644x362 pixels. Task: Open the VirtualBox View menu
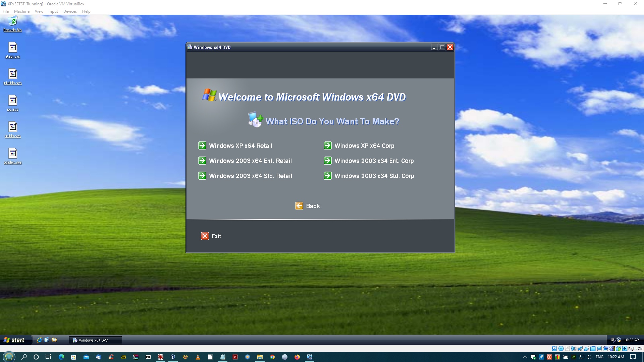(39, 11)
